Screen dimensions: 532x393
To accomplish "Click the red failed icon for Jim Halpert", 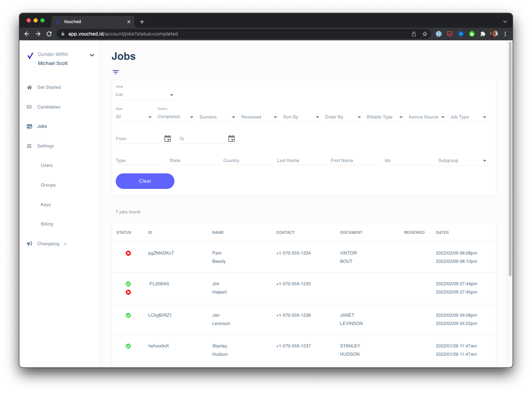I will 128,292.
